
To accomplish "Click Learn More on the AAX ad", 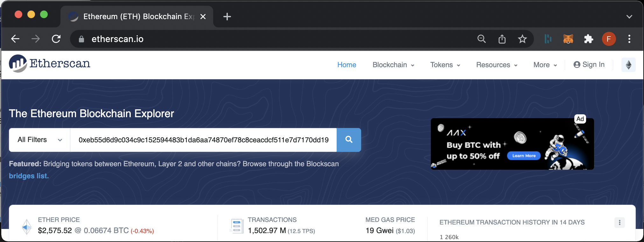I will pos(524,156).
